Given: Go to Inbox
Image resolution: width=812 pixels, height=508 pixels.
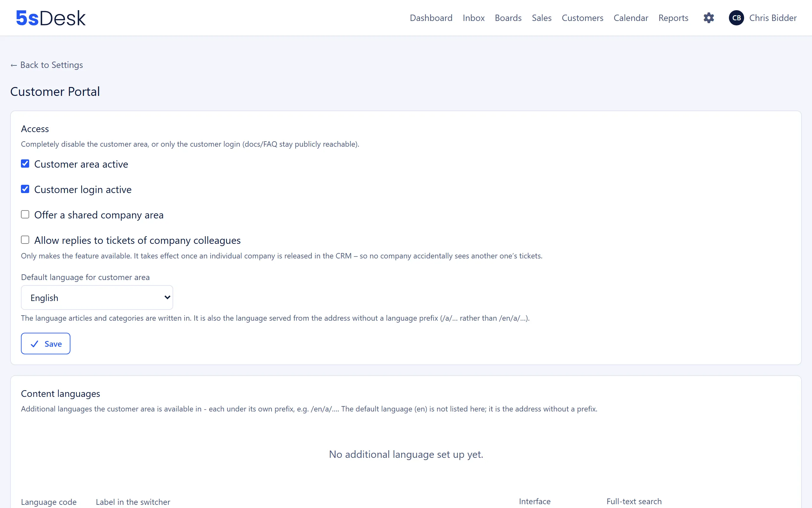Looking at the screenshot, I should [474, 18].
